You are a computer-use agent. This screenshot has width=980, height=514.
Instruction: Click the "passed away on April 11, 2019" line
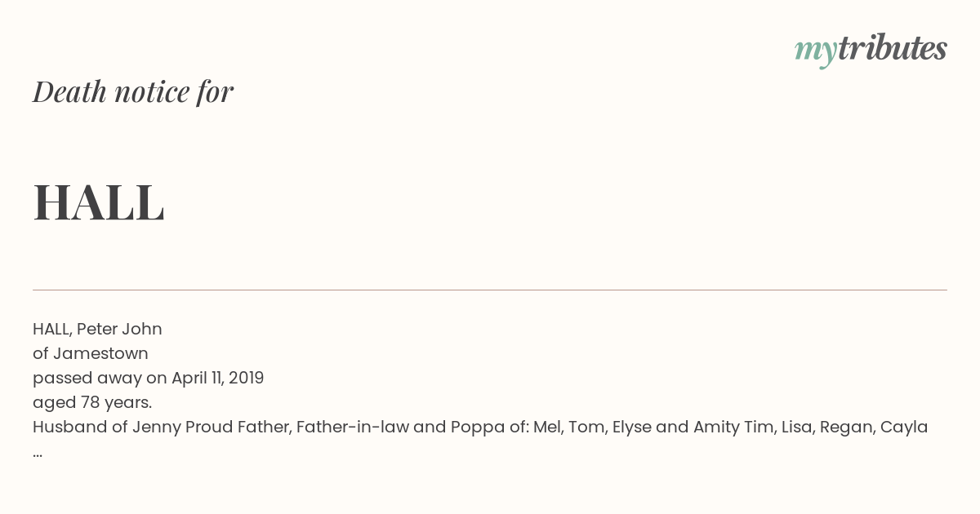pos(148,378)
